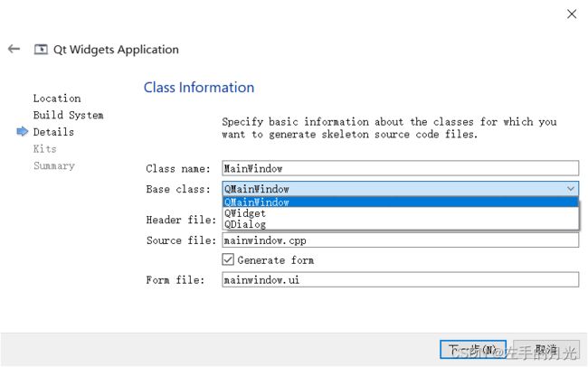Image resolution: width=588 pixels, height=367 pixels.
Task: Click the Header file label
Action: pos(181,220)
